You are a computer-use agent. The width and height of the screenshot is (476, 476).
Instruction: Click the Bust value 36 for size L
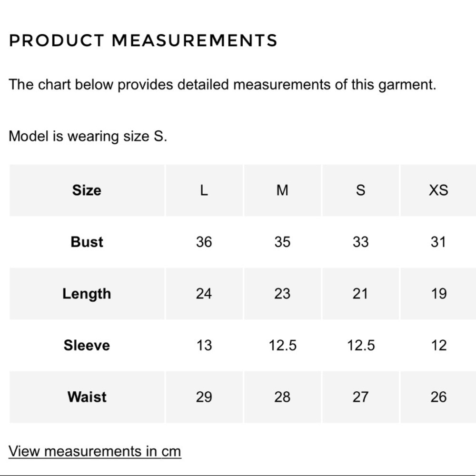coord(204,242)
